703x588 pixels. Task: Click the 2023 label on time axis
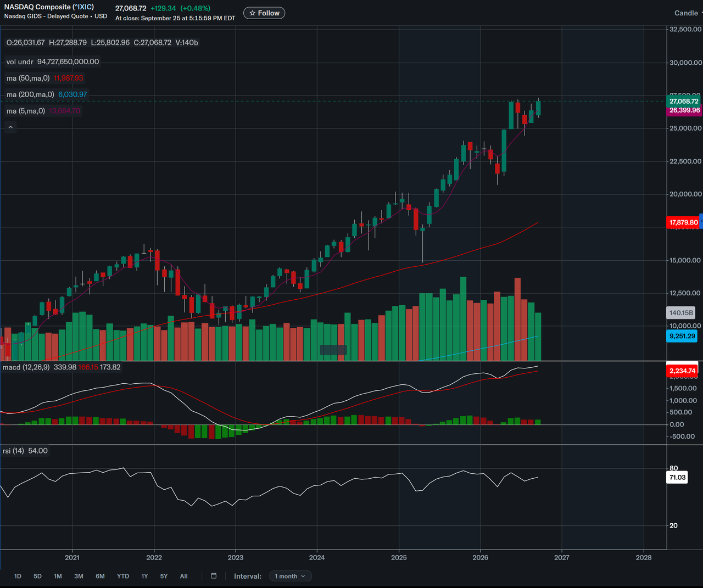coord(236,557)
